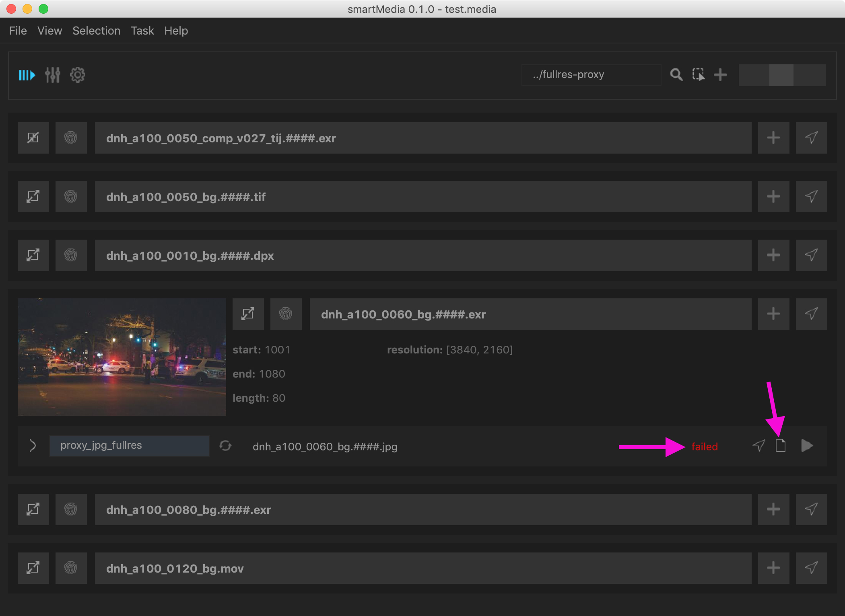845x616 pixels.
Task: Play the failed dnh_a100_0060_bg jpg task
Action: point(807,446)
